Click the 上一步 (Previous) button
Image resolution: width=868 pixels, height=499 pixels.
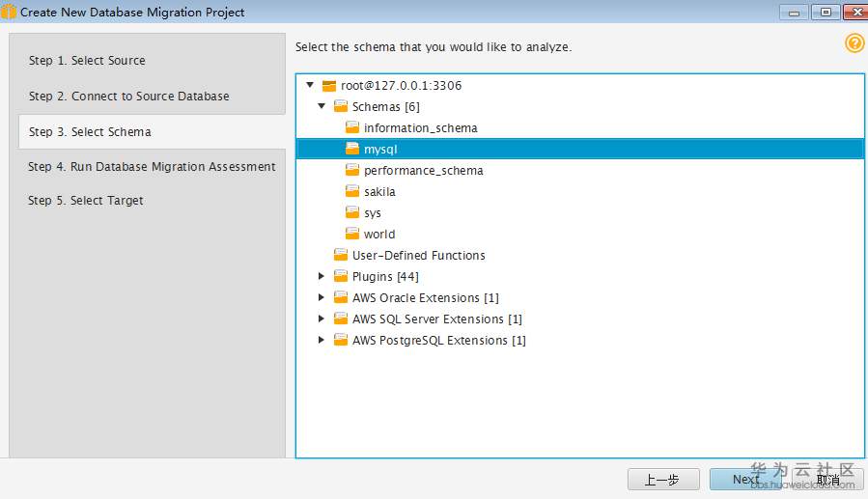pos(663,479)
